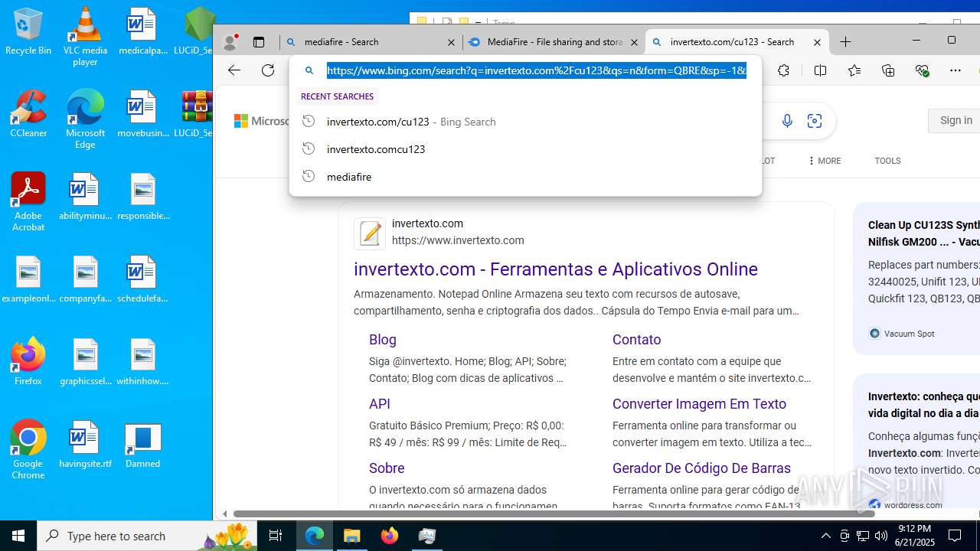Close the invertexto.com/cu123 tab
Image resolution: width=980 pixels, height=551 pixels.
[817, 42]
